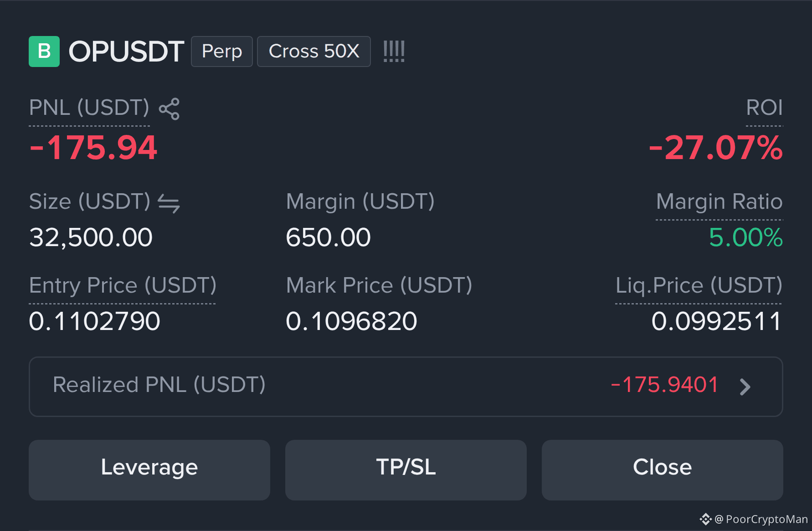
Task: Select the Cross 50X margin mode tag
Action: [314, 52]
